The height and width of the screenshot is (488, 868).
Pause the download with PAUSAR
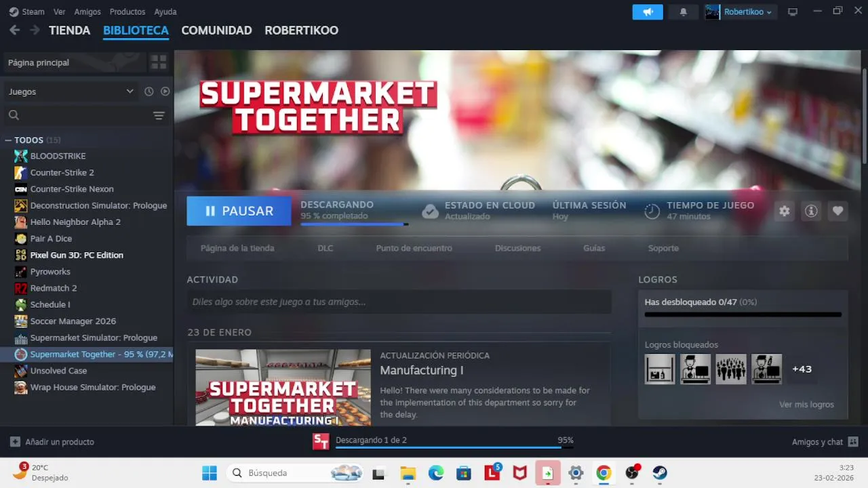239,211
